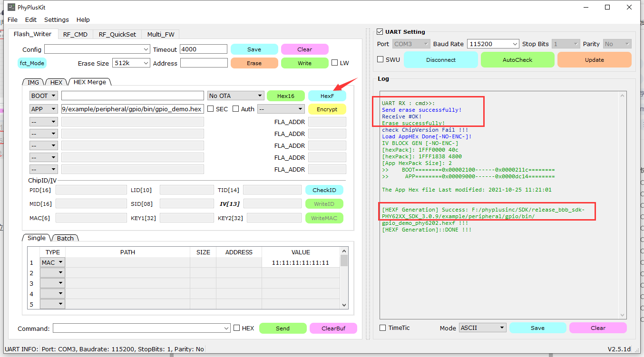Uncheck the UART Setting checkbox

380,32
